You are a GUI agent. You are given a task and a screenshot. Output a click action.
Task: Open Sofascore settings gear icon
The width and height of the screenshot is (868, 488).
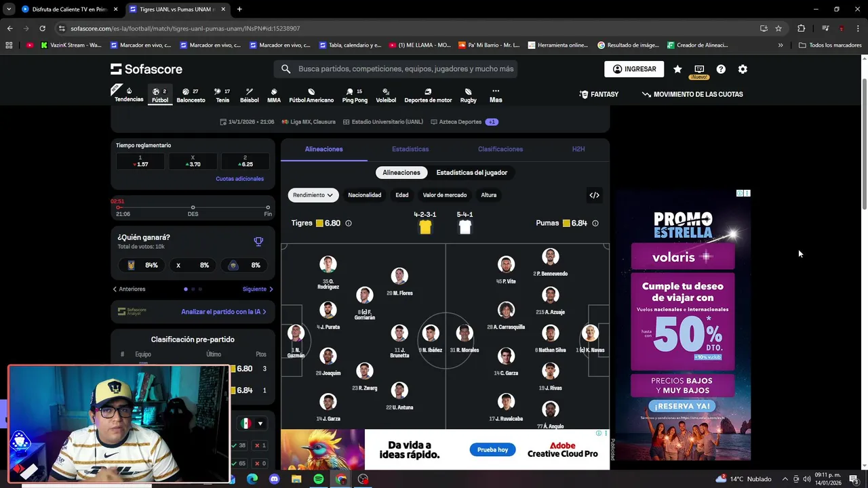(743, 69)
